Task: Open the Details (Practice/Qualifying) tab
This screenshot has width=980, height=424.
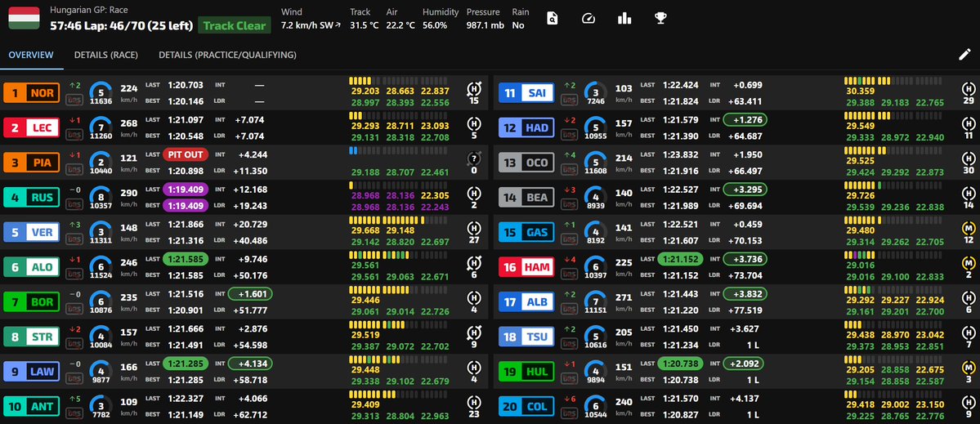Action: click(x=227, y=55)
